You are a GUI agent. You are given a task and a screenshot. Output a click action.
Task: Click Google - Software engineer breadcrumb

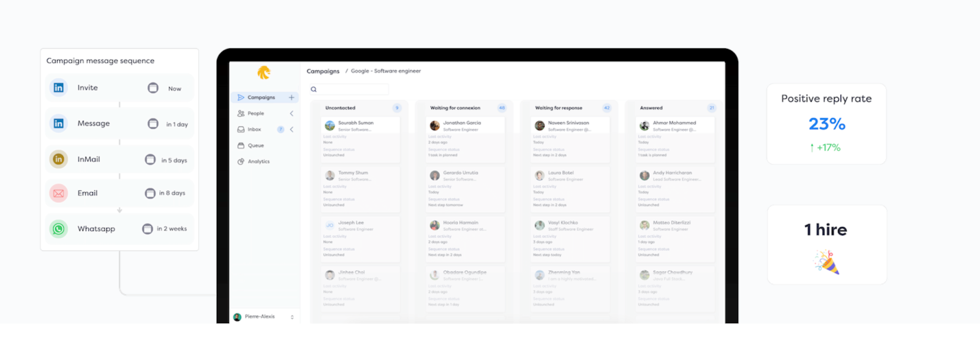(386, 71)
